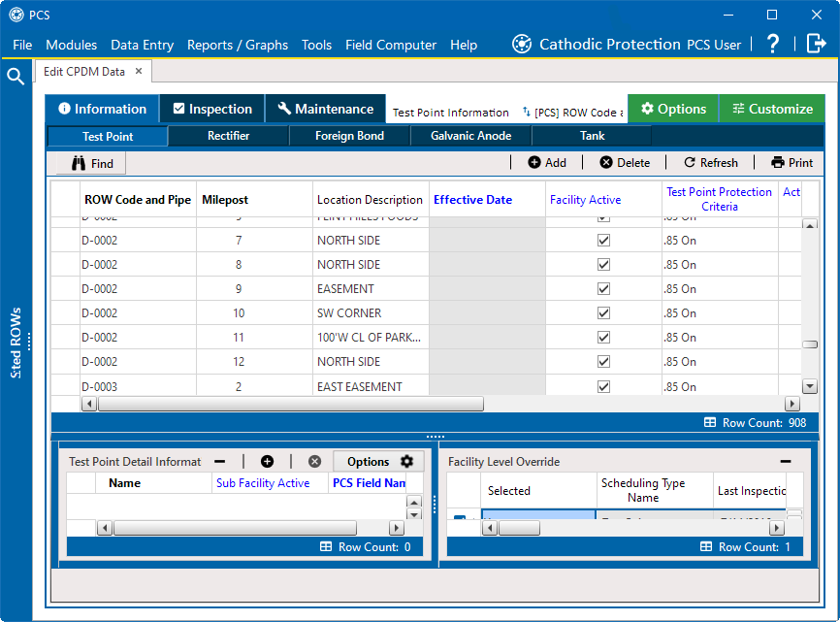Click the Find binoculars button
The height and width of the screenshot is (622, 840).
click(92, 163)
